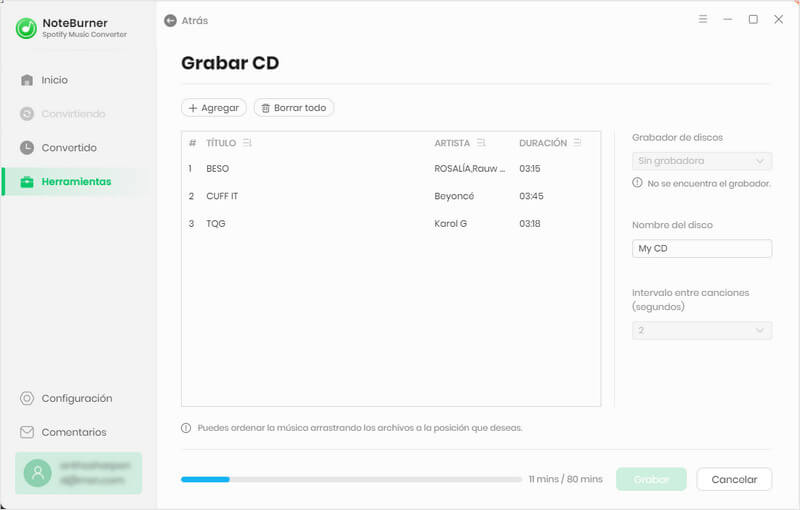
Task: Click the toolbox icon beside Herramientas
Action: (x=27, y=182)
